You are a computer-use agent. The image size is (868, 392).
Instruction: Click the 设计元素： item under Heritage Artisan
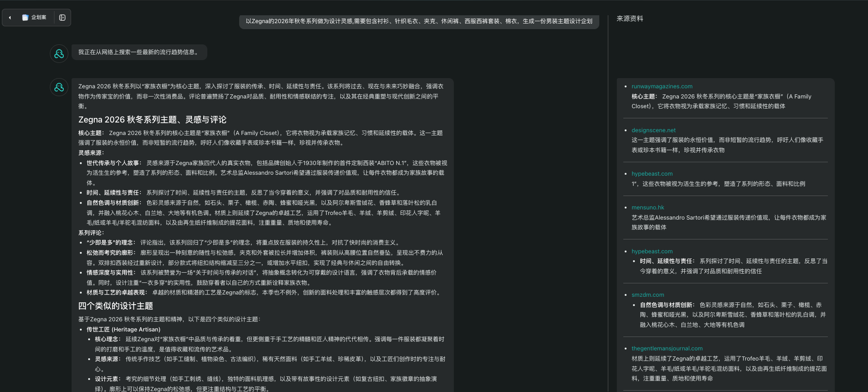(266, 384)
